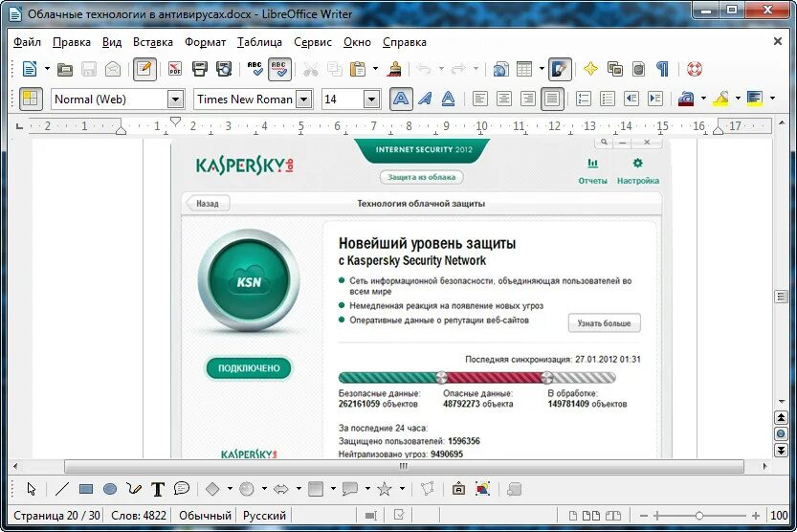Image resolution: width=797 pixels, height=532 pixels.
Task: Select the Line drawing tool
Action: tap(62, 489)
